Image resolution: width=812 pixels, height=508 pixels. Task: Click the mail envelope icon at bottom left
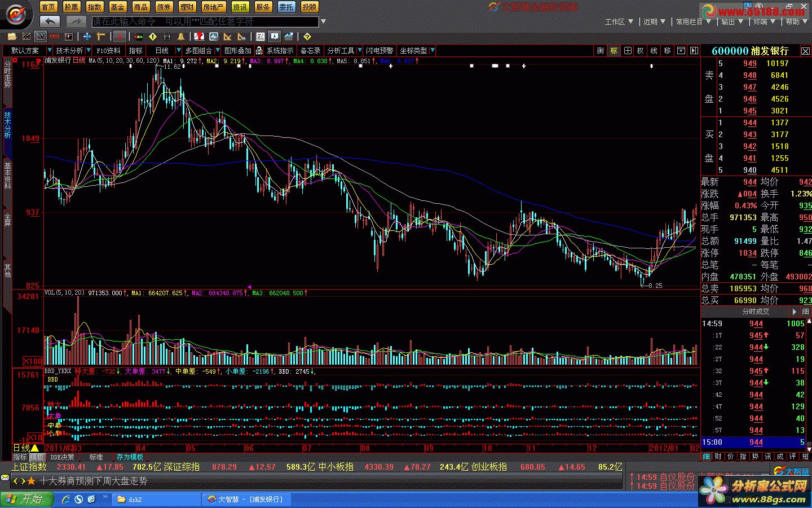[x=5, y=479]
